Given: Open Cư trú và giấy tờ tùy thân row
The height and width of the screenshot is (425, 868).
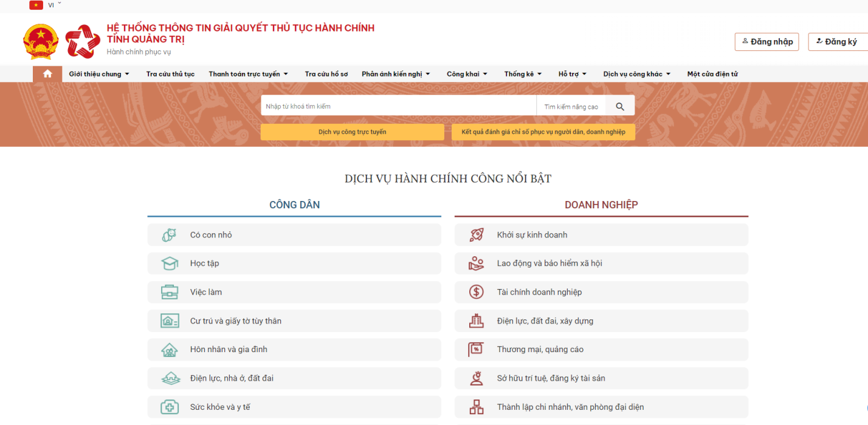Looking at the screenshot, I should pyautogui.click(x=294, y=321).
